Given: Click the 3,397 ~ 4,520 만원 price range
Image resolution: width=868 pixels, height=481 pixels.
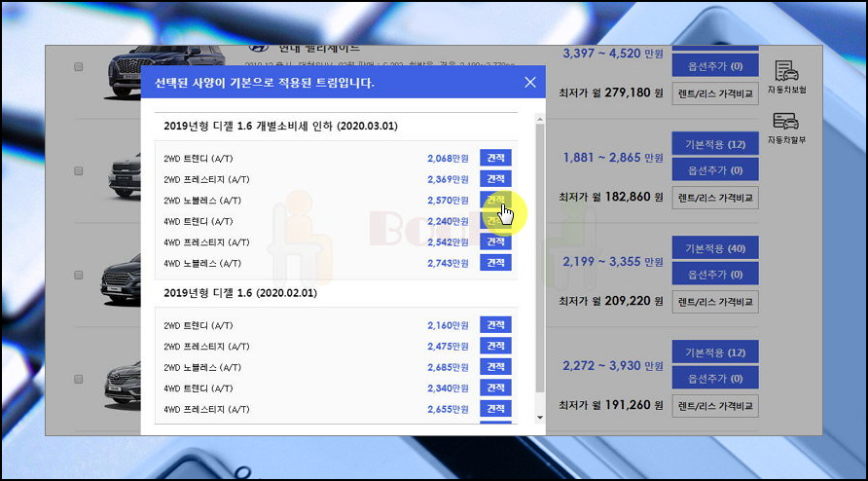Looking at the screenshot, I should (612, 54).
